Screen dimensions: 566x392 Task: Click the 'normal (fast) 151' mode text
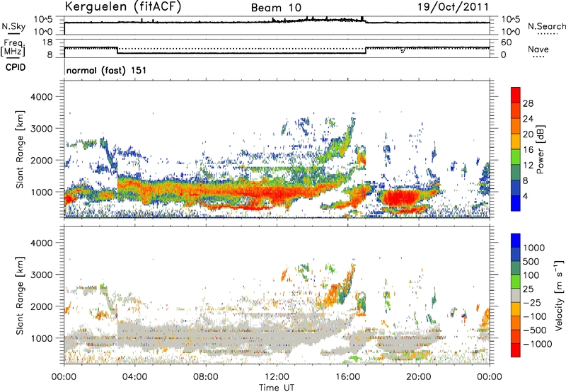click(107, 70)
